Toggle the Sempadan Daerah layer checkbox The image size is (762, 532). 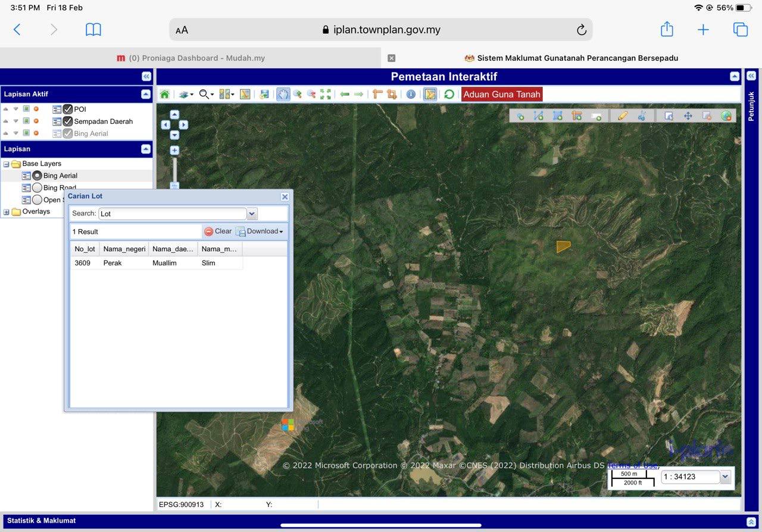68,121
